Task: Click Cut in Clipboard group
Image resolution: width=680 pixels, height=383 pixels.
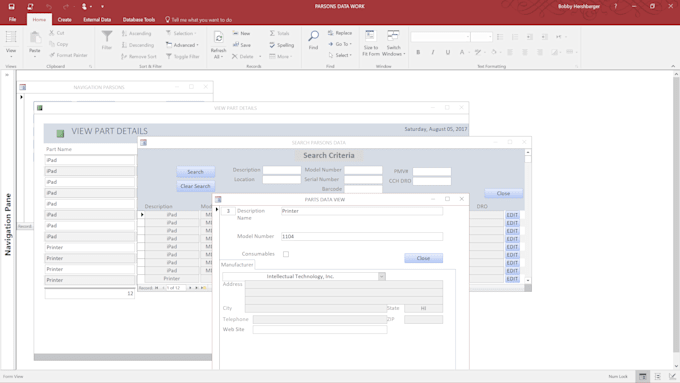Action: [57, 33]
